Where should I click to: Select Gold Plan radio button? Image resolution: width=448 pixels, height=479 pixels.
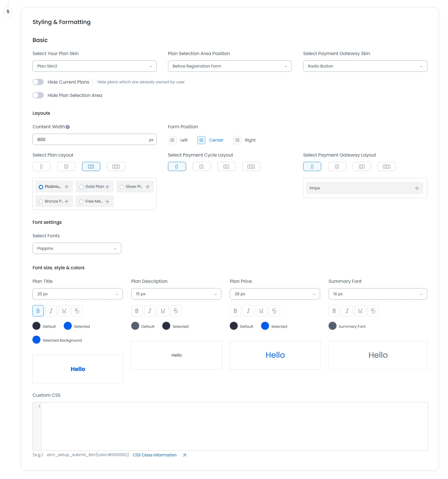[x=81, y=187]
